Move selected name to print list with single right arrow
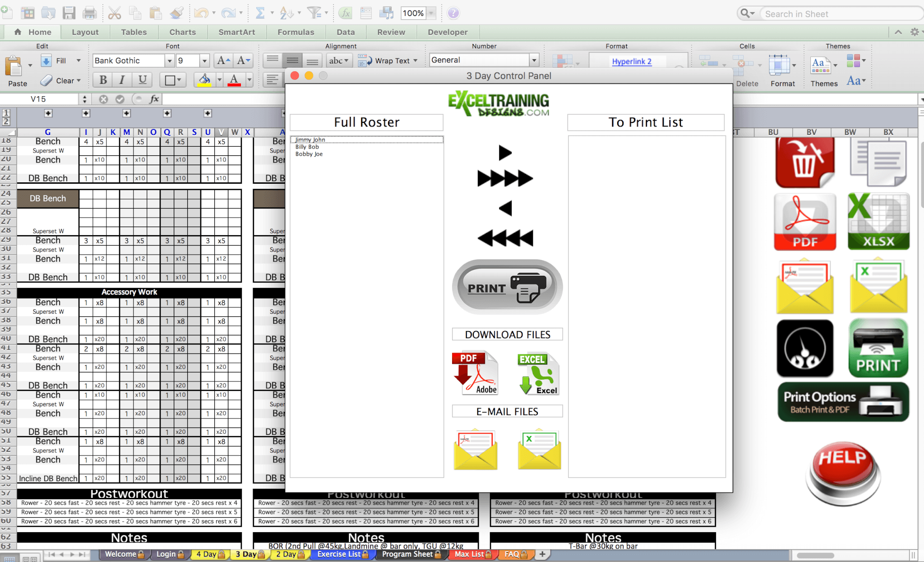Image resolution: width=924 pixels, height=562 pixels. coord(505,153)
